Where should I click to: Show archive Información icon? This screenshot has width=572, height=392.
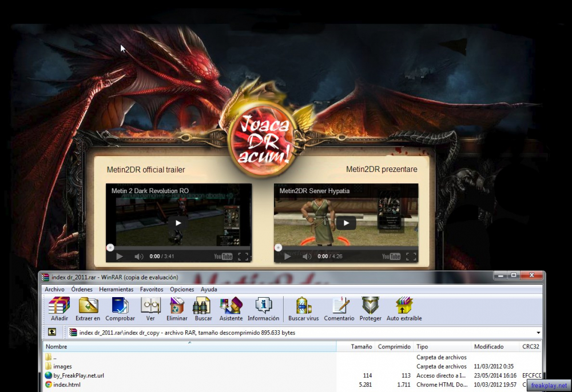[263, 308]
